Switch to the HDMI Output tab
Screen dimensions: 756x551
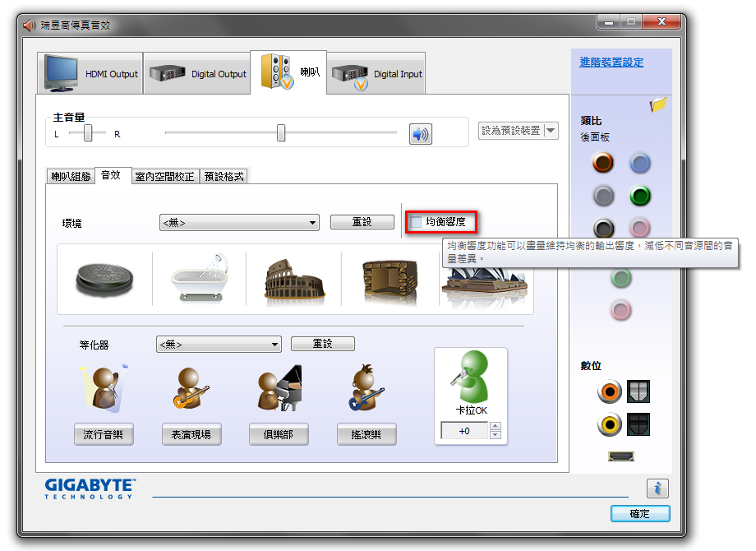[90, 73]
